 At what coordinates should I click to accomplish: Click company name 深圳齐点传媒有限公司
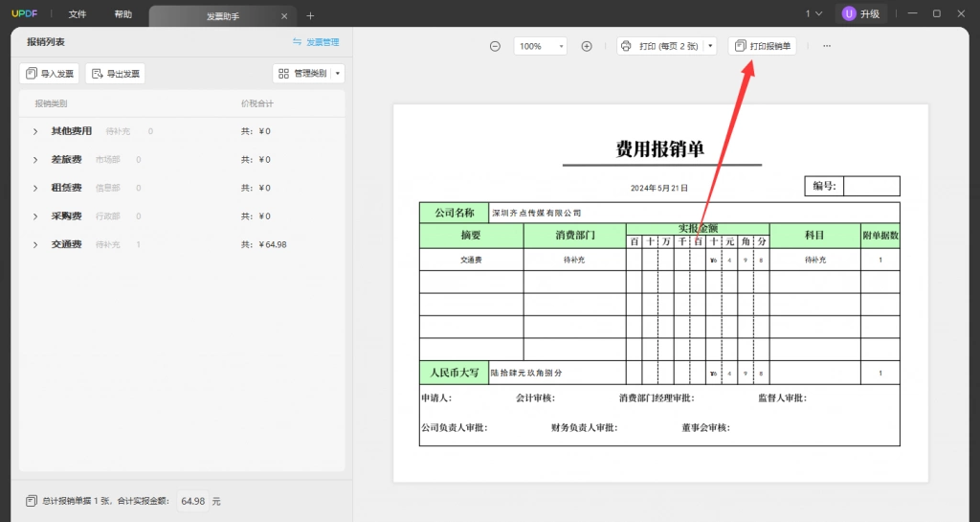(536, 214)
